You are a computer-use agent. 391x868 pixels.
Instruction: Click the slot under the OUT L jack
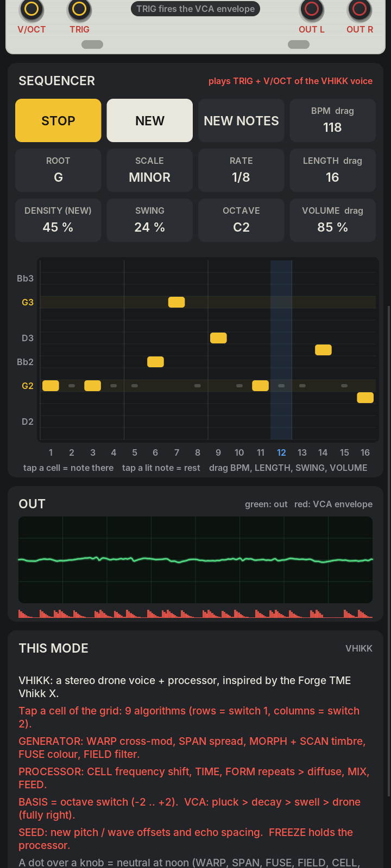(x=299, y=44)
